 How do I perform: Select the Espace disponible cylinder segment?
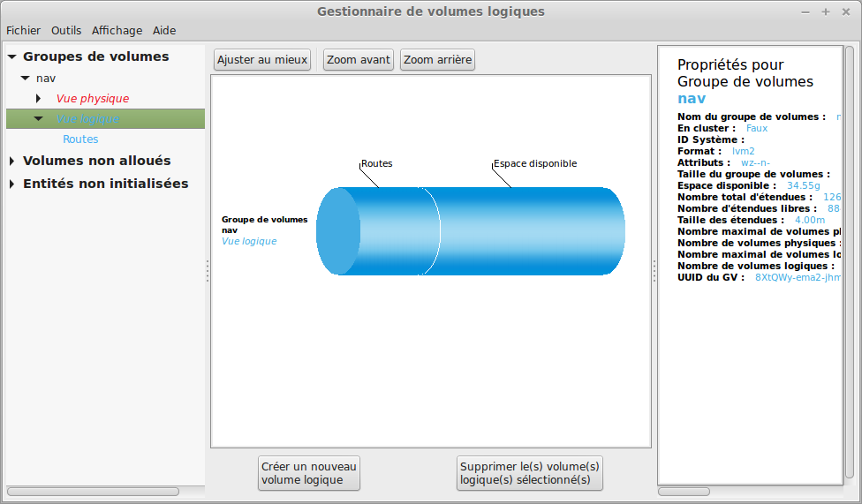533,231
